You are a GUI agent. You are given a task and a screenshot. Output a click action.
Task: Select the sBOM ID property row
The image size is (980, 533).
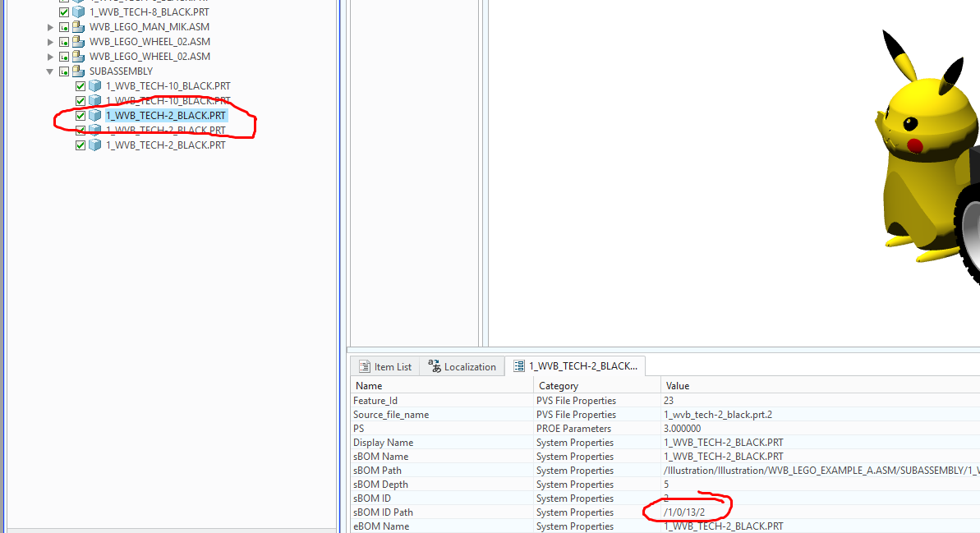pos(665,498)
